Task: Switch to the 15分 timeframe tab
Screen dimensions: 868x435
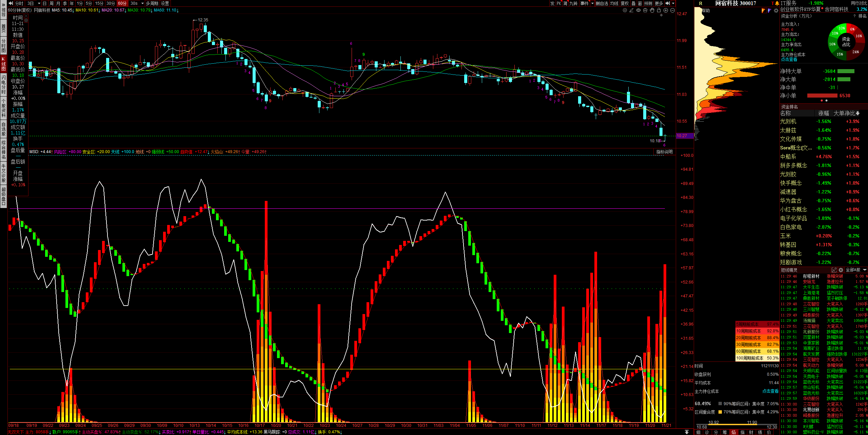Action: pyautogui.click(x=99, y=3)
